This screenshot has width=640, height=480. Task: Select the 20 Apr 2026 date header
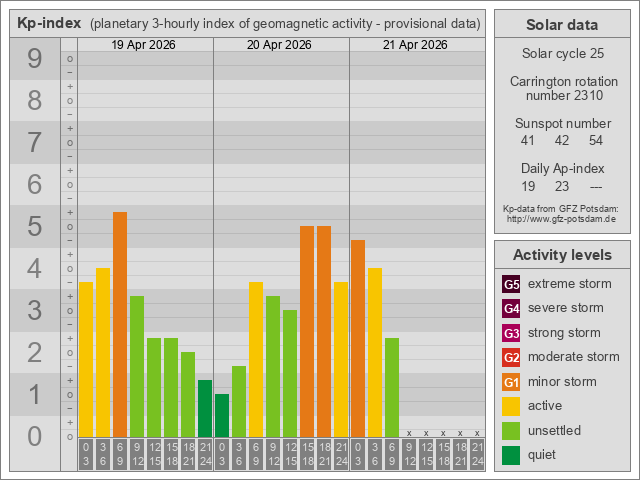(280, 45)
